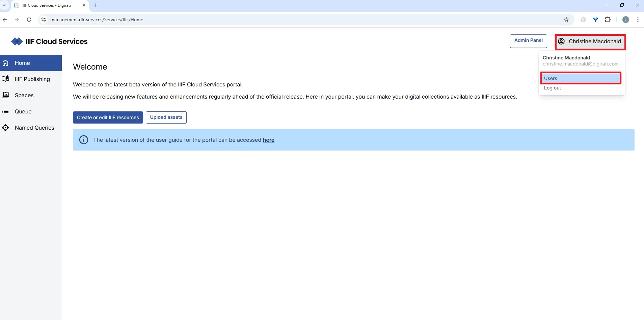Screen dimensions: 644x320
Task: Select Users from the account menu
Action: coord(551,78)
